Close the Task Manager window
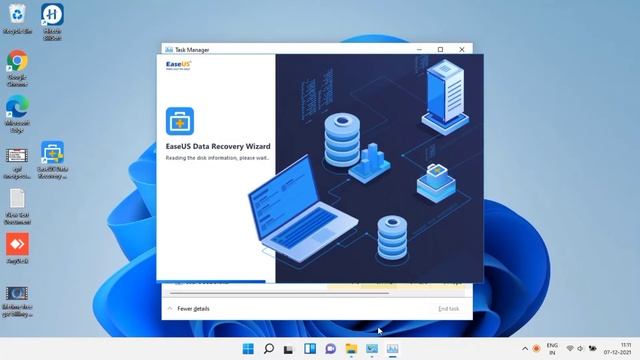The image size is (640, 360). pyautogui.click(x=462, y=49)
